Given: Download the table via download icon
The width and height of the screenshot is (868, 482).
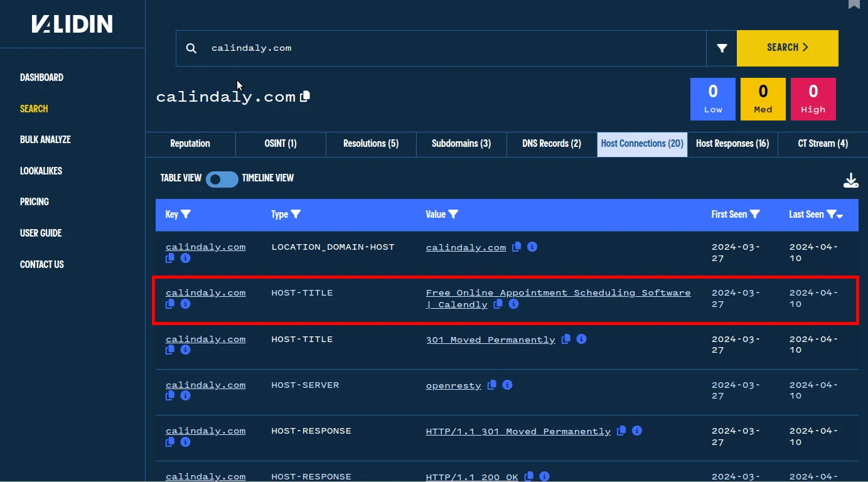Looking at the screenshot, I should point(850,181).
